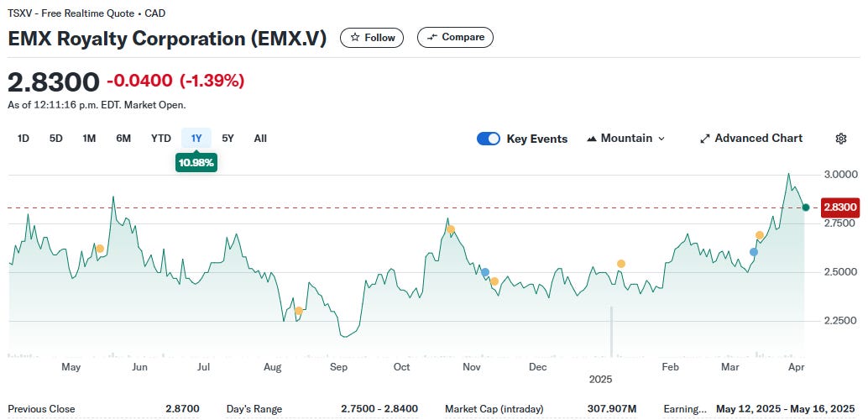Click the 10.98% return badge
The height and width of the screenshot is (420, 868).
coord(196,163)
